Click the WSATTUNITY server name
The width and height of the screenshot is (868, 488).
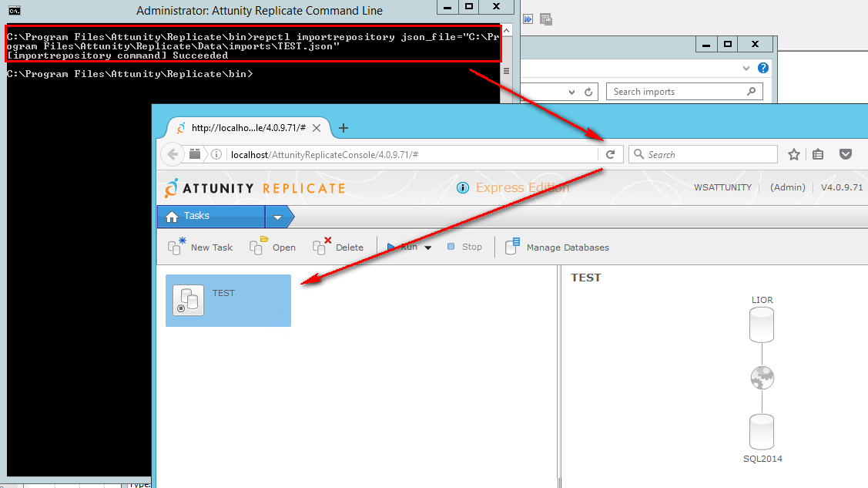pyautogui.click(x=723, y=187)
